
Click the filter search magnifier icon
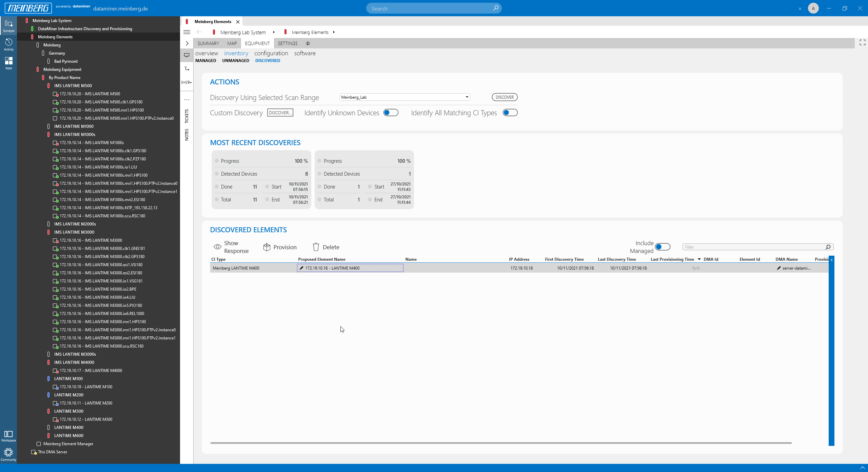point(828,247)
